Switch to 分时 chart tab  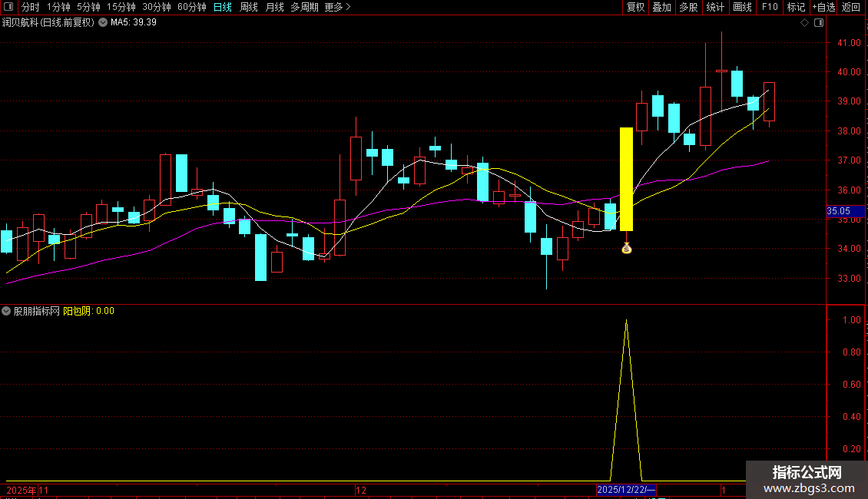[x=31, y=7]
